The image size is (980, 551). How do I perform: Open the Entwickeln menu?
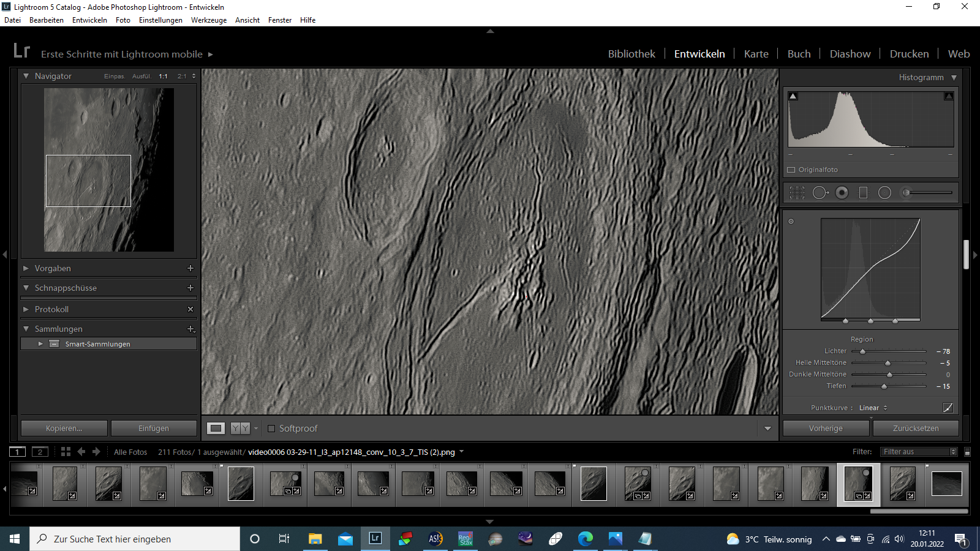point(89,20)
